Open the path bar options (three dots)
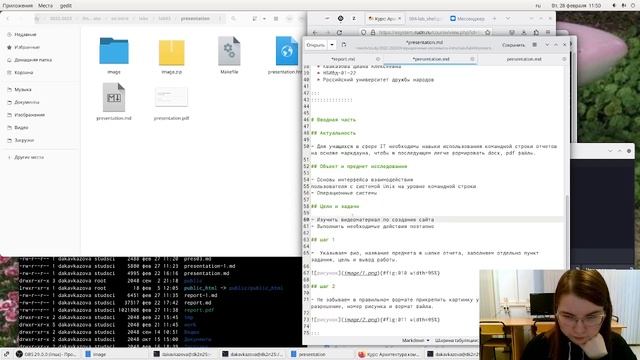The image size is (640, 360). [x=220, y=18]
